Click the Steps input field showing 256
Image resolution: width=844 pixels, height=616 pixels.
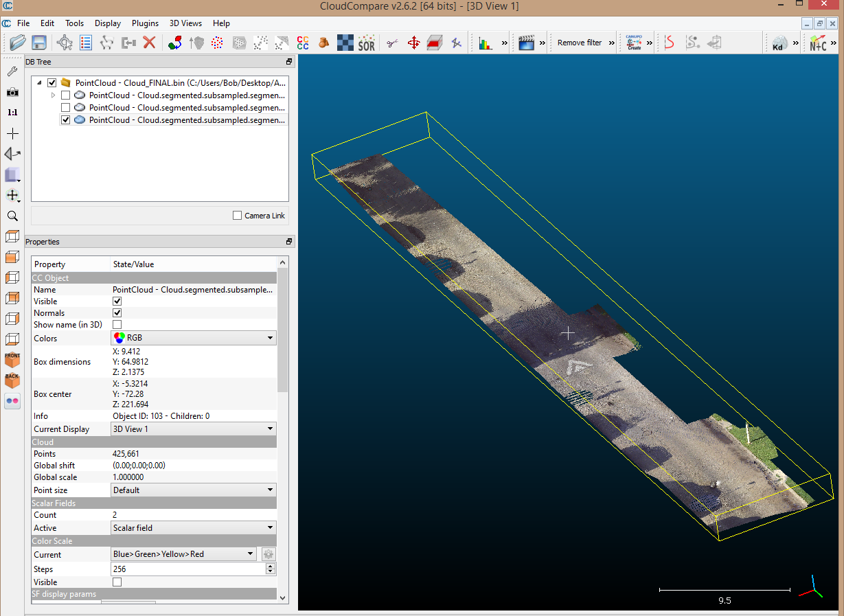point(188,569)
